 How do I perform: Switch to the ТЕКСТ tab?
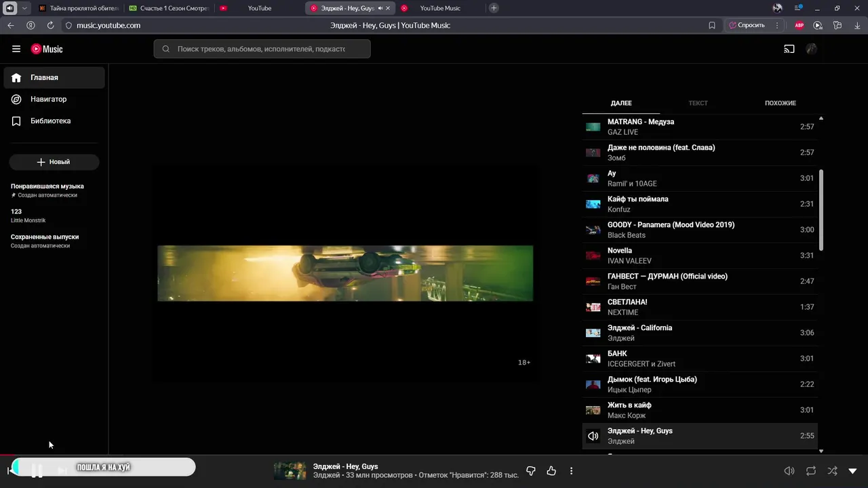point(698,103)
